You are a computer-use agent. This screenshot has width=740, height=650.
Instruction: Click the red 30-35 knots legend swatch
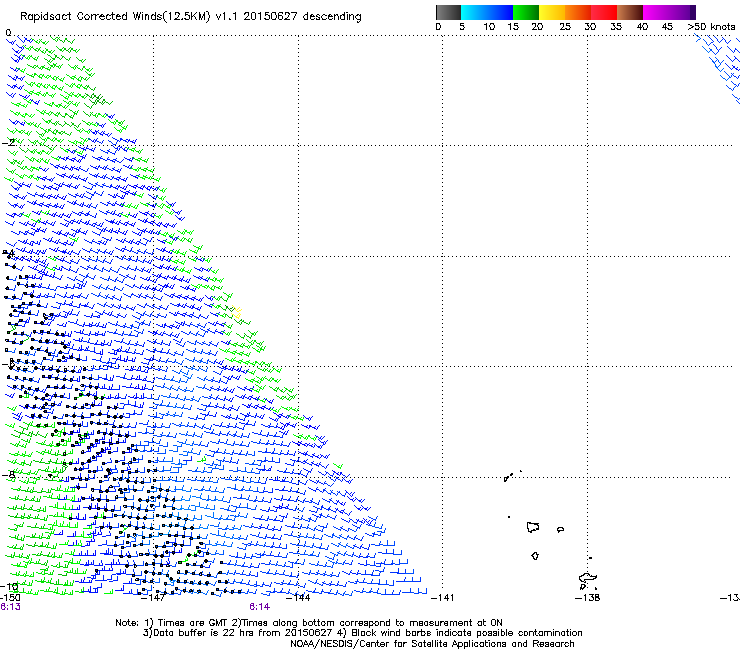[604, 12]
